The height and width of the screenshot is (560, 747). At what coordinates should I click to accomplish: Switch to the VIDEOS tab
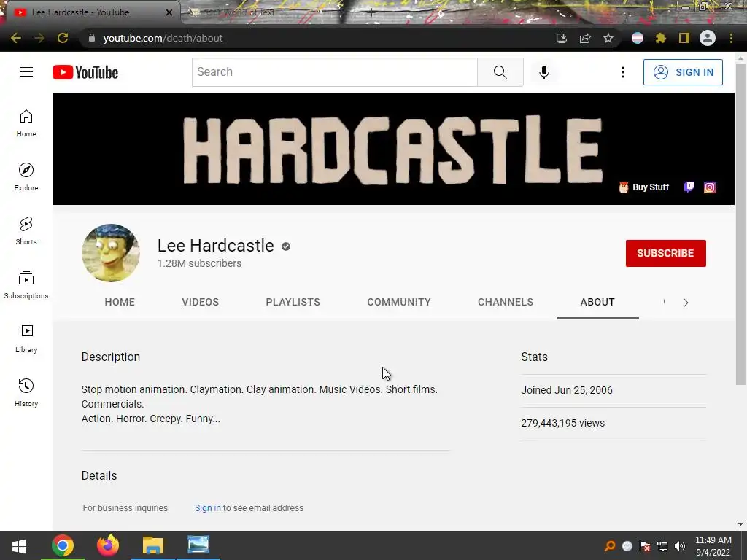(x=200, y=302)
